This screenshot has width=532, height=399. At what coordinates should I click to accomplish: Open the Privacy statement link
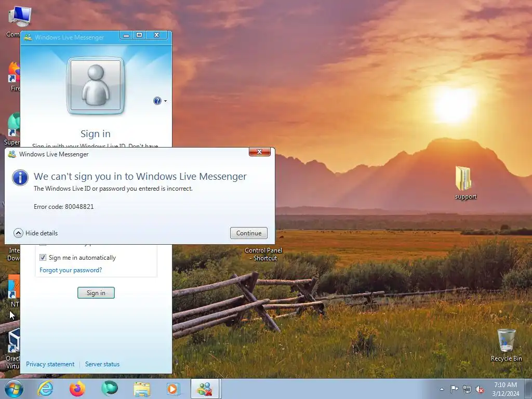point(50,364)
